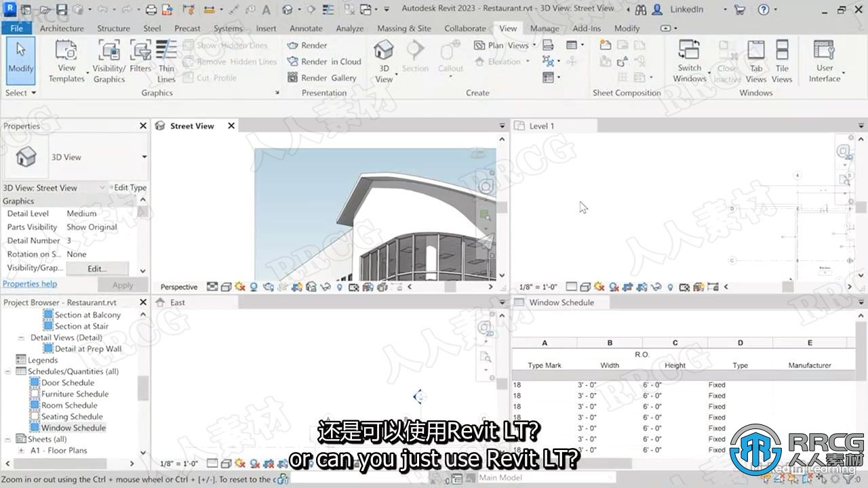Click the Render teapot icon

(293, 45)
